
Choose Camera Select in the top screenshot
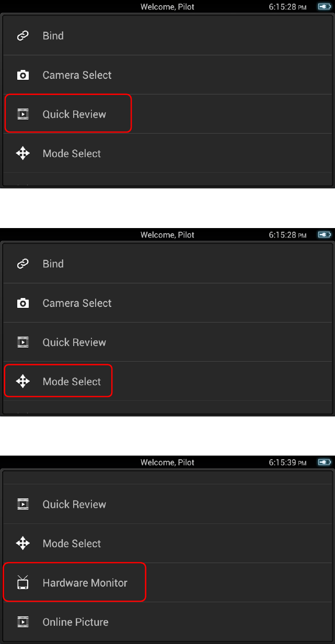77,75
